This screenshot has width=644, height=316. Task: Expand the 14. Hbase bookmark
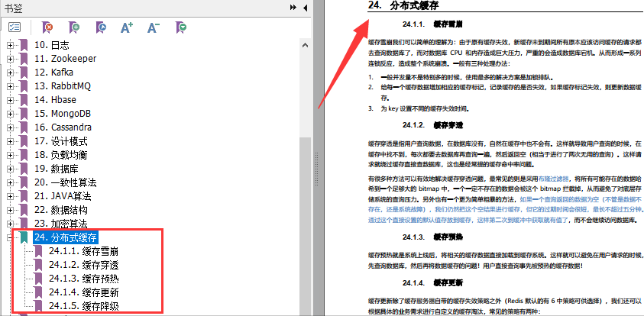point(10,100)
